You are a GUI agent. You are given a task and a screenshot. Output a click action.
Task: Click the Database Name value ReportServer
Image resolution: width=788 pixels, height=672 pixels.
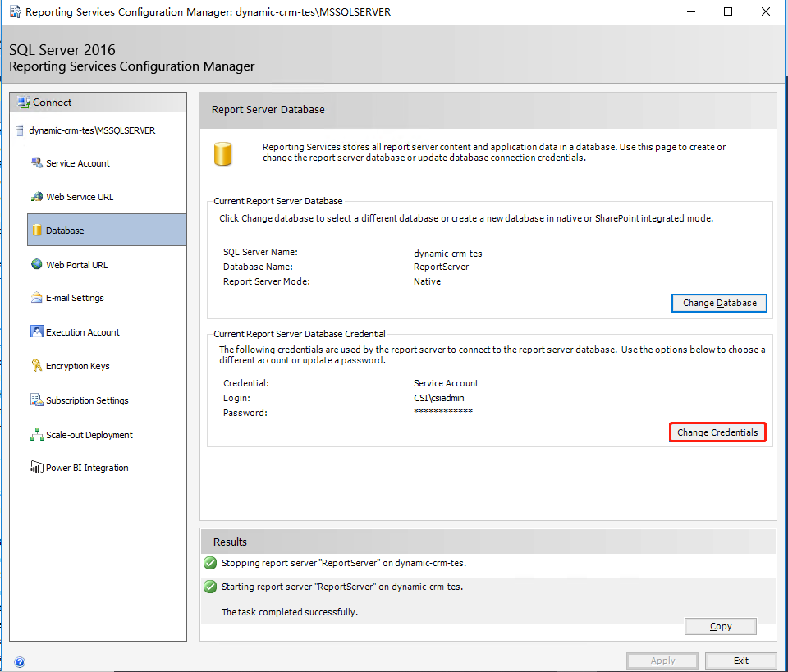[442, 267]
